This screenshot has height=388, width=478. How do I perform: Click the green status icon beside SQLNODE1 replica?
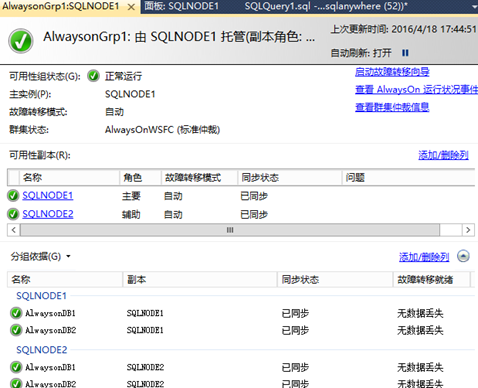coord(13,196)
